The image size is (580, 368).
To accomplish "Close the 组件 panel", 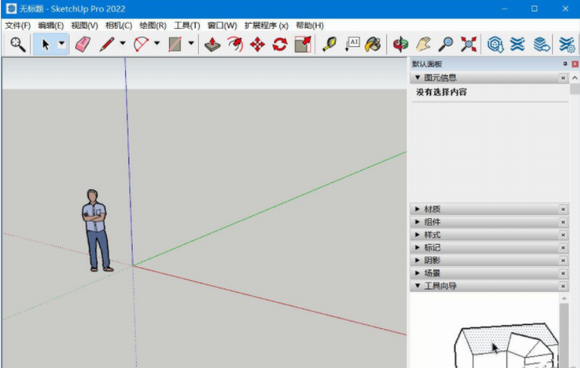I will [x=563, y=222].
